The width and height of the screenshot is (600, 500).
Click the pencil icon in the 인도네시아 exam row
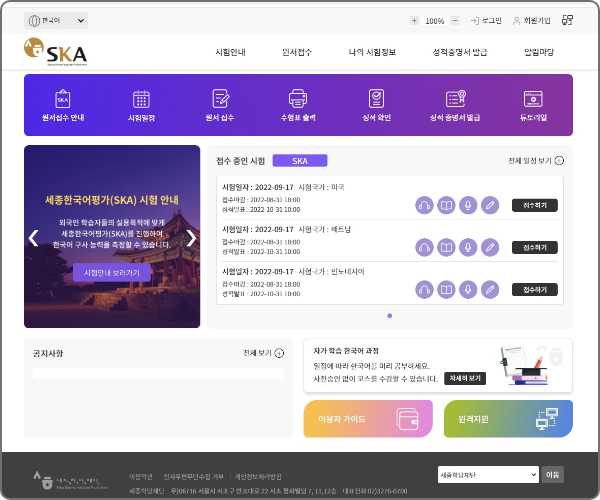click(490, 290)
